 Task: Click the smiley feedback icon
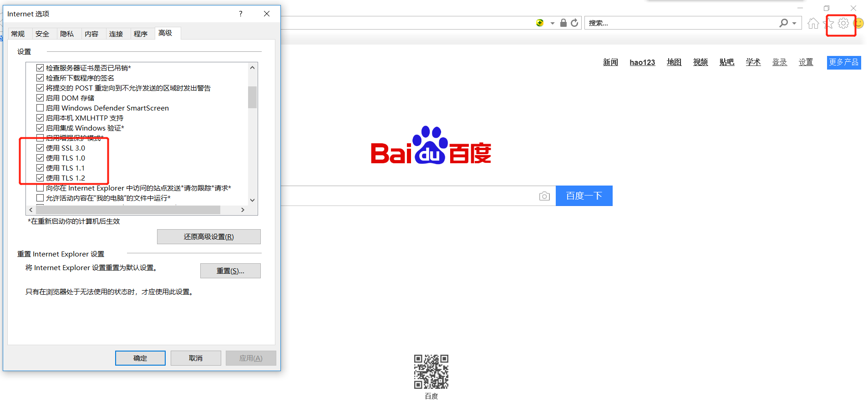(858, 23)
